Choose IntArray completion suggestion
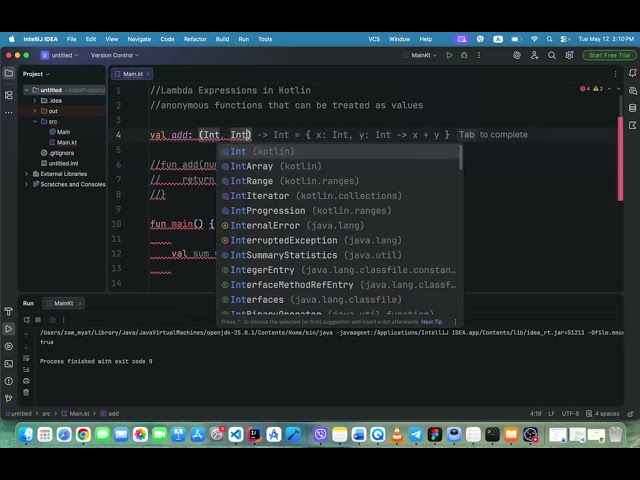 tap(339, 166)
